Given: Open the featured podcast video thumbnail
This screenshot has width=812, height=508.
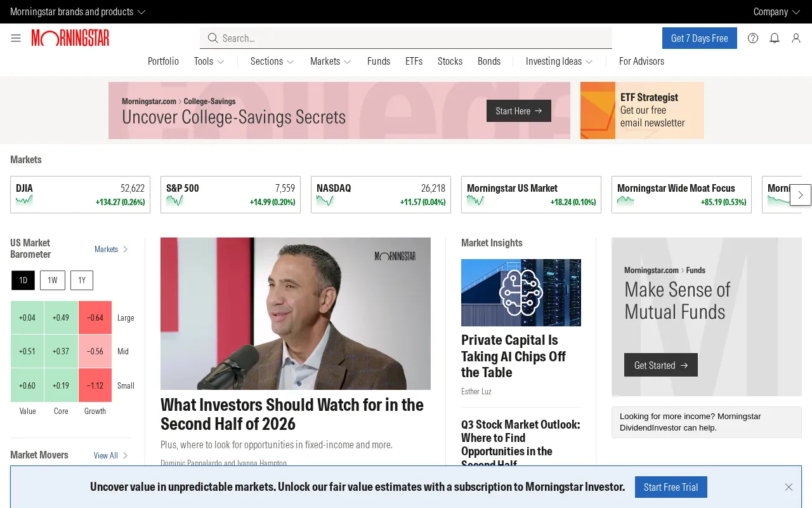Looking at the screenshot, I should (296, 314).
